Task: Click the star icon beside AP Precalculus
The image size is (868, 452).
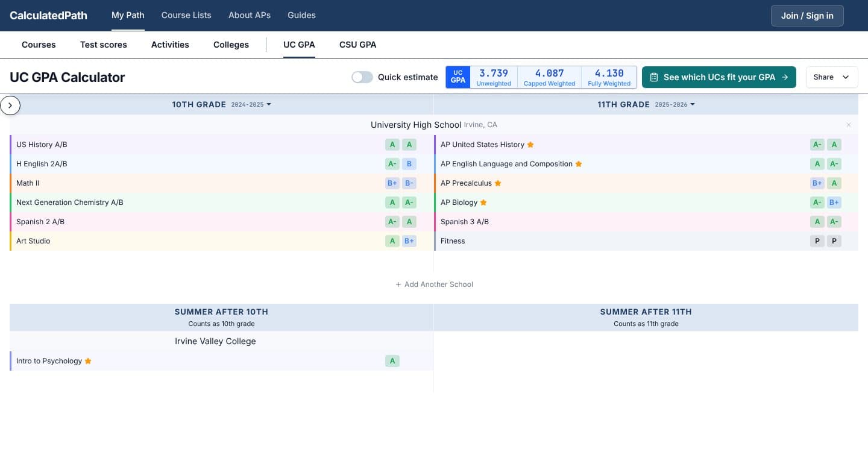Action: point(498,183)
